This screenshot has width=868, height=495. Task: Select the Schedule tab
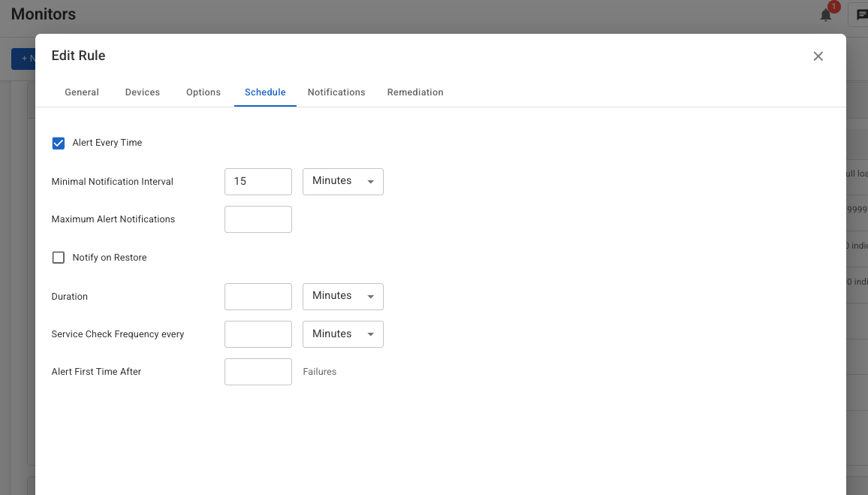point(265,92)
